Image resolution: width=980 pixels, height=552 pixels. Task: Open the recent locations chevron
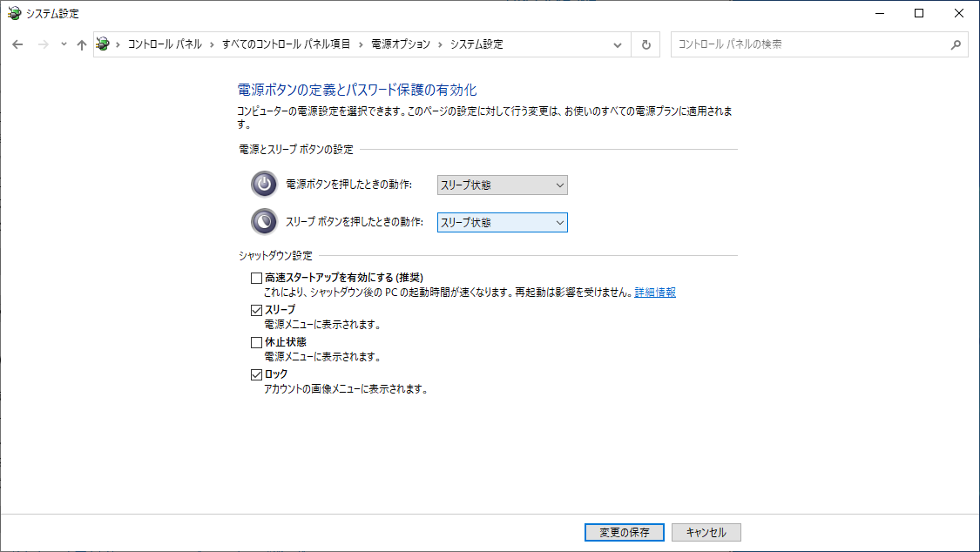point(64,44)
